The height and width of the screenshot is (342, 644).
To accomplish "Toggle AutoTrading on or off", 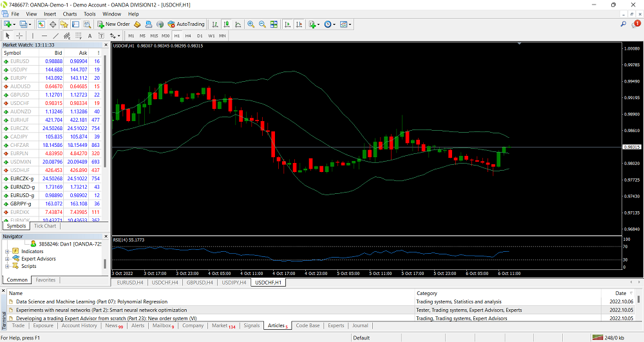I will pyautogui.click(x=186, y=24).
